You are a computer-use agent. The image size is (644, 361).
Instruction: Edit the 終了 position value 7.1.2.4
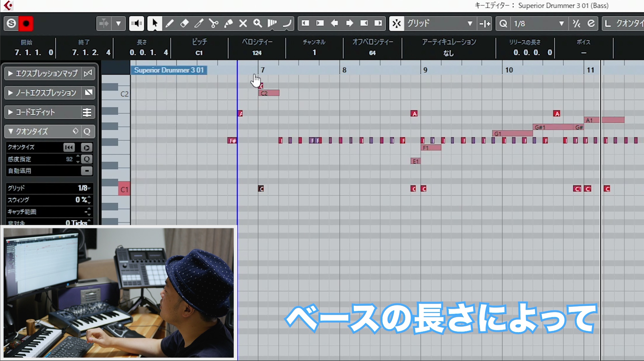pos(91,53)
